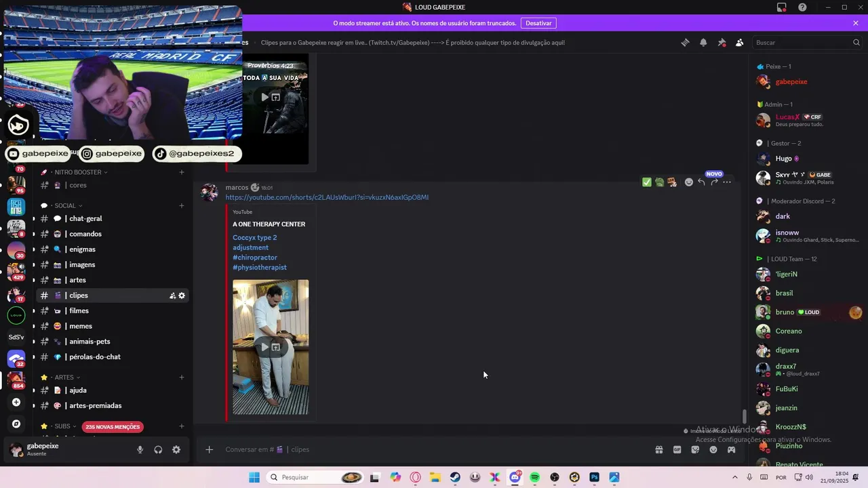Collapse the ARTES category
Screen dimensions: 868x488
click(64, 378)
